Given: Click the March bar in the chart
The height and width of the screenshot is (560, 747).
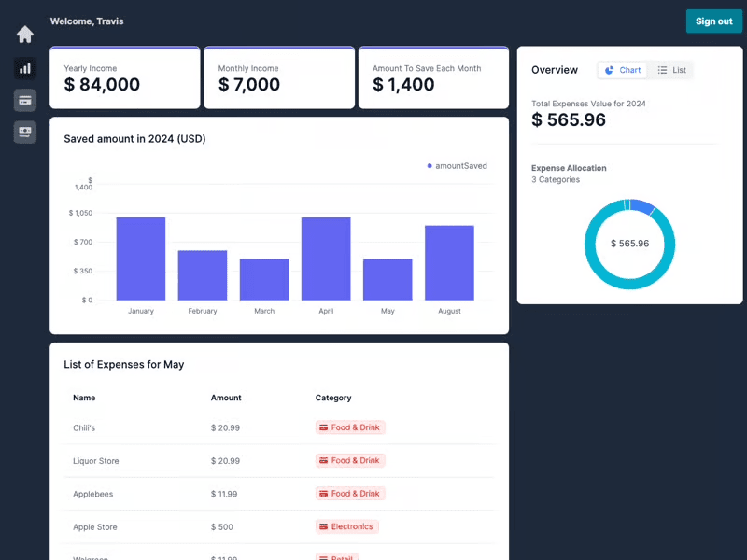Looking at the screenshot, I should pos(264,279).
